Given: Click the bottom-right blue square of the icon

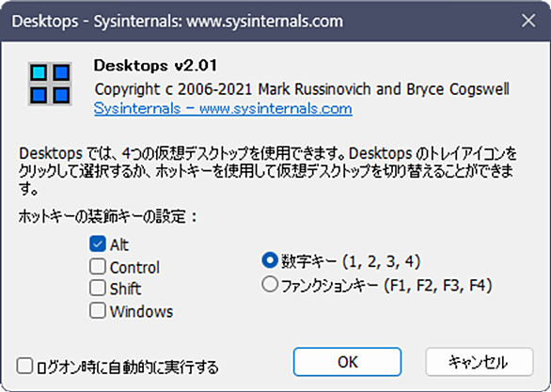Looking at the screenshot, I should coord(61,95).
